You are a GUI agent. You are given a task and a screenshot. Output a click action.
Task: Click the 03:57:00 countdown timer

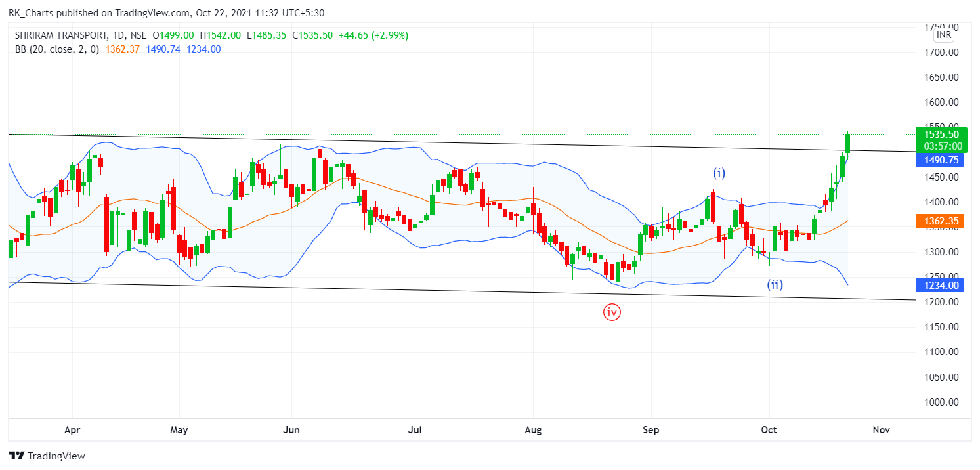[942, 146]
